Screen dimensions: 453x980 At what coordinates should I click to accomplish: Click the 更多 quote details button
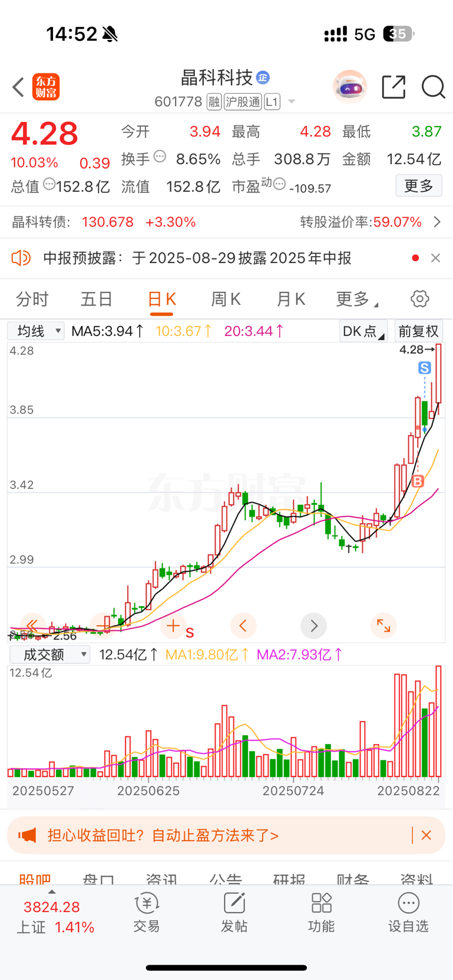coord(419,186)
